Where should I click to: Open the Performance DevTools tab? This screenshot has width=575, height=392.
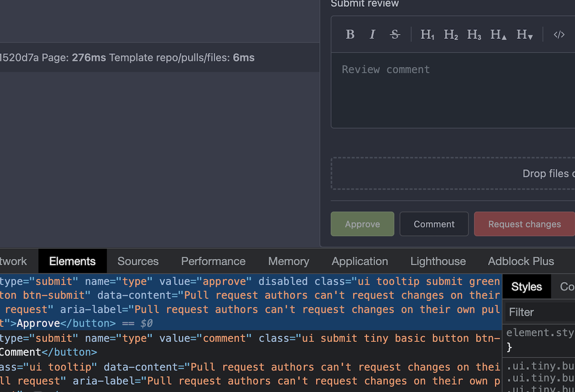pos(213,261)
